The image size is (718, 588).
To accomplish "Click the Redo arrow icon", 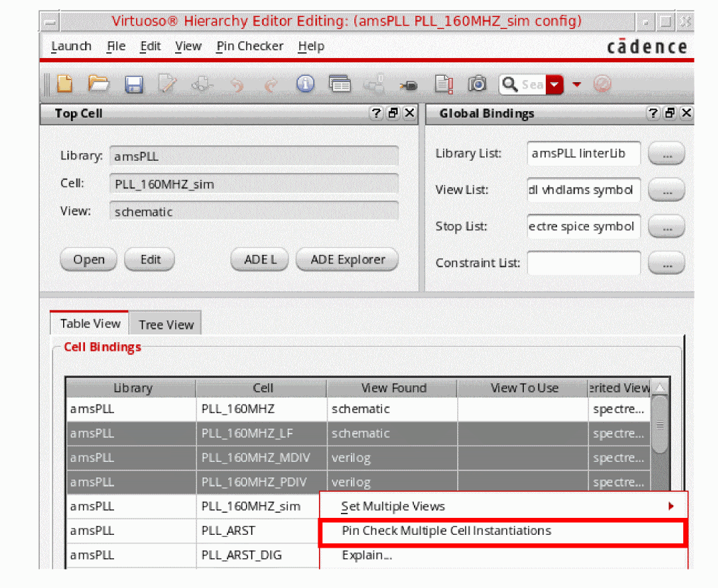I will pyautogui.click(x=271, y=84).
